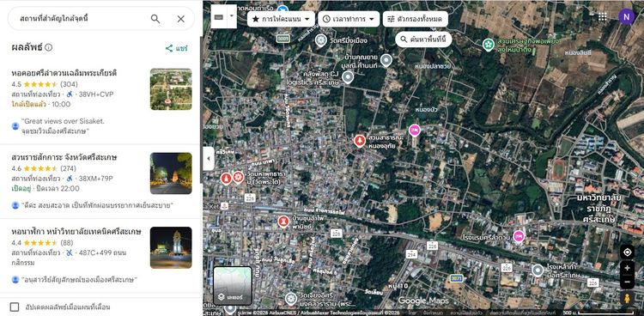Click plus code 38XM+79P

point(95,179)
